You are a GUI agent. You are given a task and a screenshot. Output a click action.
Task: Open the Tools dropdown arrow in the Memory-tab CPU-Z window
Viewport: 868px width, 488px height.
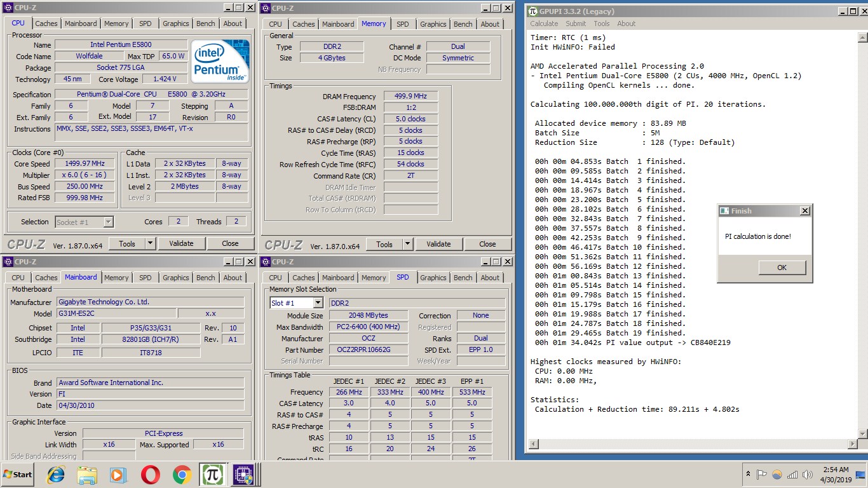[x=408, y=244]
